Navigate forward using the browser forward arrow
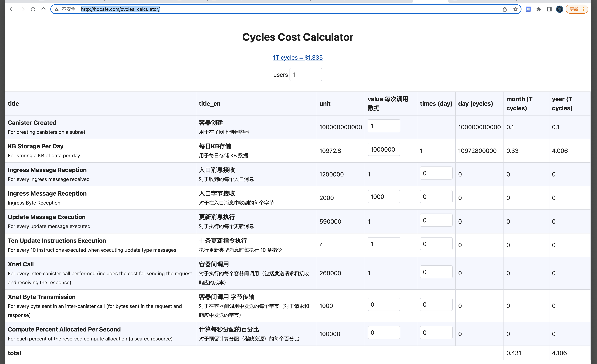This screenshot has height=364, width=597. (23, 9)
